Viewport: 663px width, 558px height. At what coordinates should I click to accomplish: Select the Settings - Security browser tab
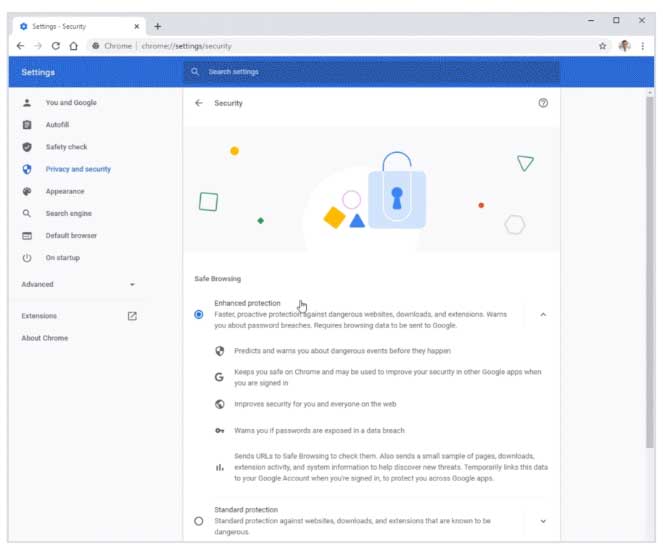(79, 26)
